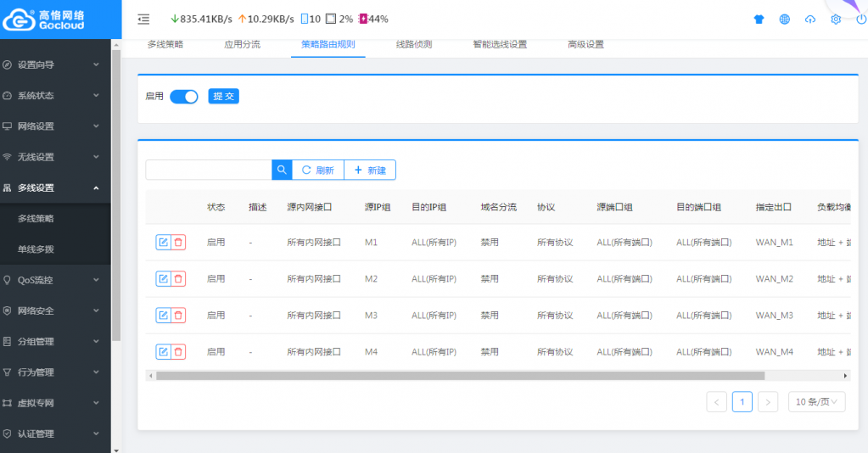Click the download speed indicator 835.41KB/s
The image size is (868, 453).
(201, 19)
